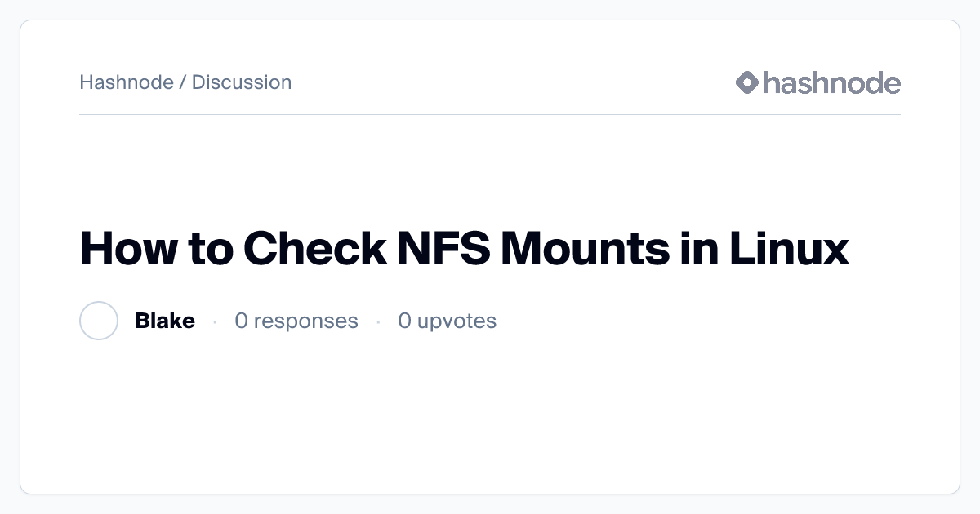Click empty card area below author row
The width and height of the screenshot is (980, 514).
tap(490, 416)
